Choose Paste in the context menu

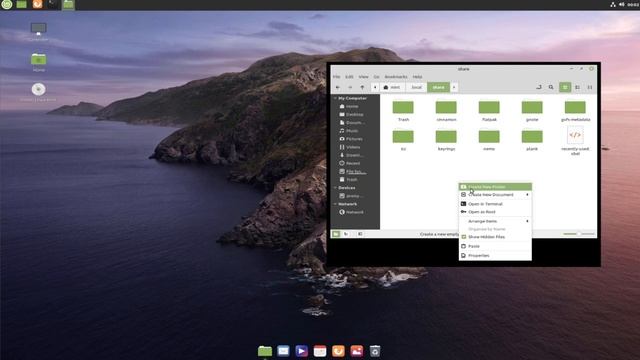[x=495, y=246]
